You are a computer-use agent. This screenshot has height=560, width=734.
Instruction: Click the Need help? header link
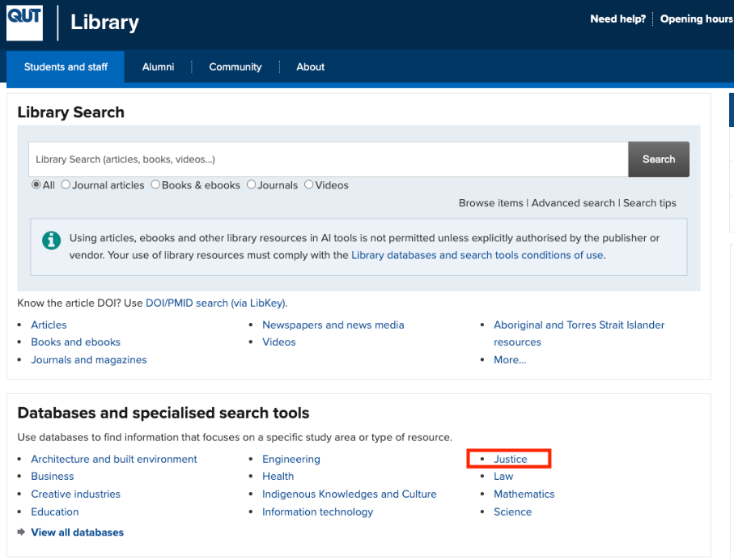pos(617,19)
